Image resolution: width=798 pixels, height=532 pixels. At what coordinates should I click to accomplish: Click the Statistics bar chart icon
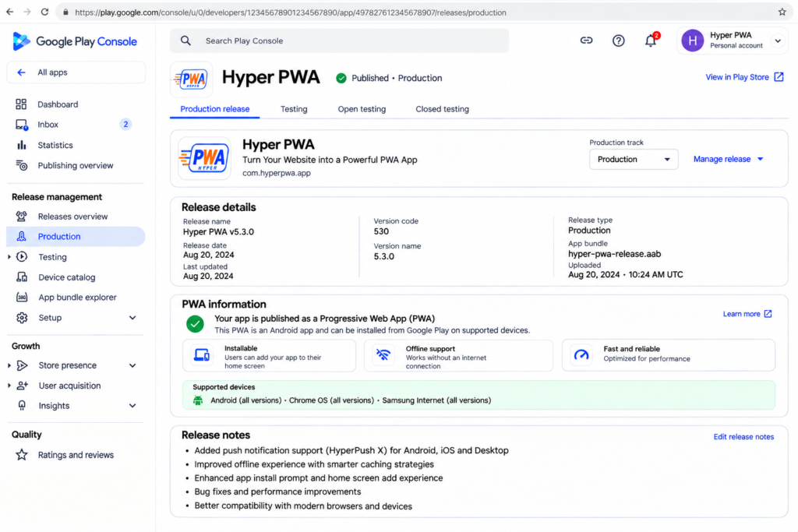tap(21, 145)
